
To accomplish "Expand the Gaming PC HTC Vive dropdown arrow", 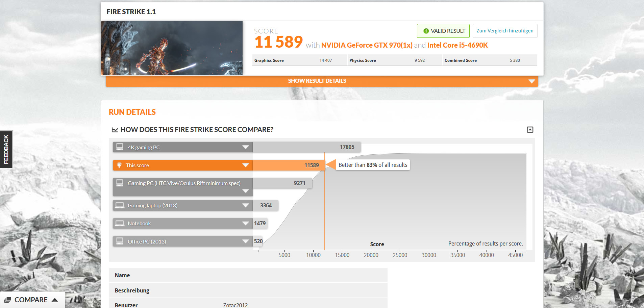I will (x=246, y=191).
